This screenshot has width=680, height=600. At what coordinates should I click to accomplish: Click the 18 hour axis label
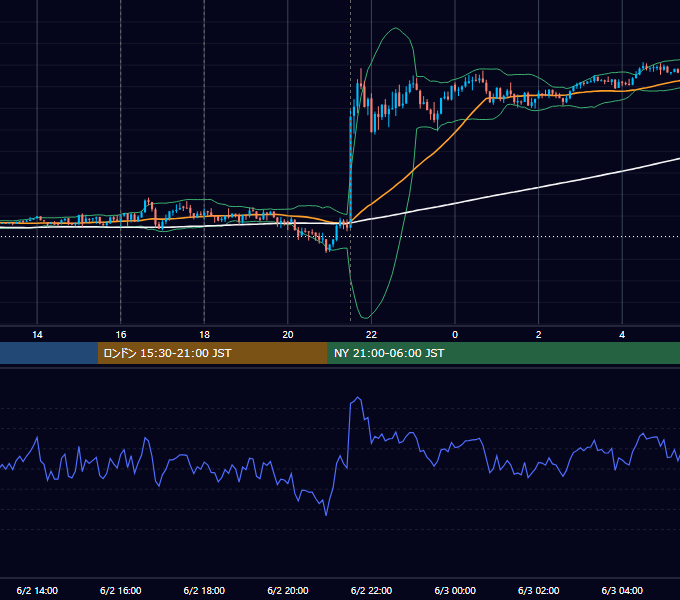(x=204, y=335)
